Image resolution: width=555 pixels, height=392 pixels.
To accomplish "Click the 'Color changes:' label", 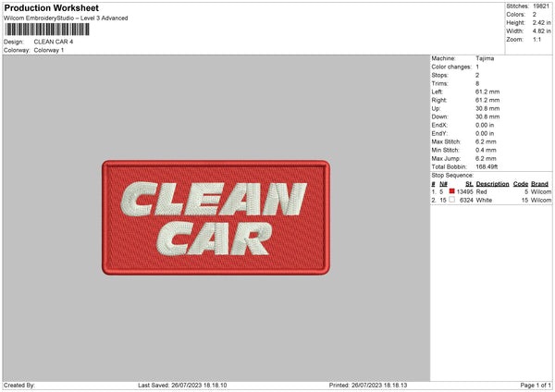I will pyautogui.click(x=451, y=67).
